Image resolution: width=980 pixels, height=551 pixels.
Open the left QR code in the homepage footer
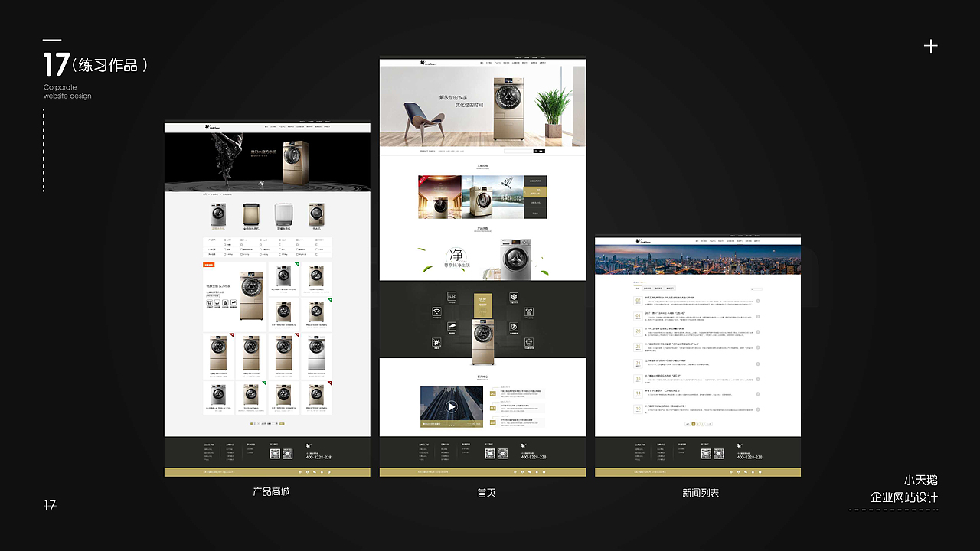click(491, 454)
